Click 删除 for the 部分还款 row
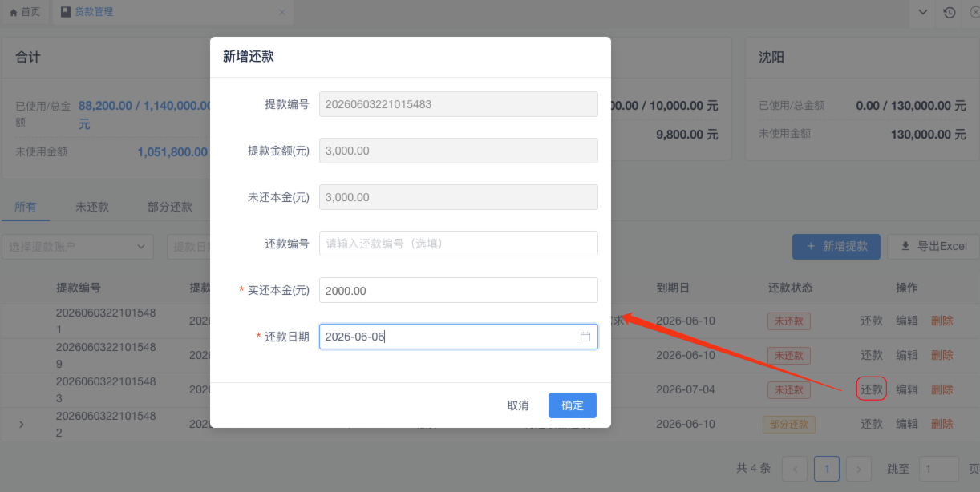 click(942, 424)
